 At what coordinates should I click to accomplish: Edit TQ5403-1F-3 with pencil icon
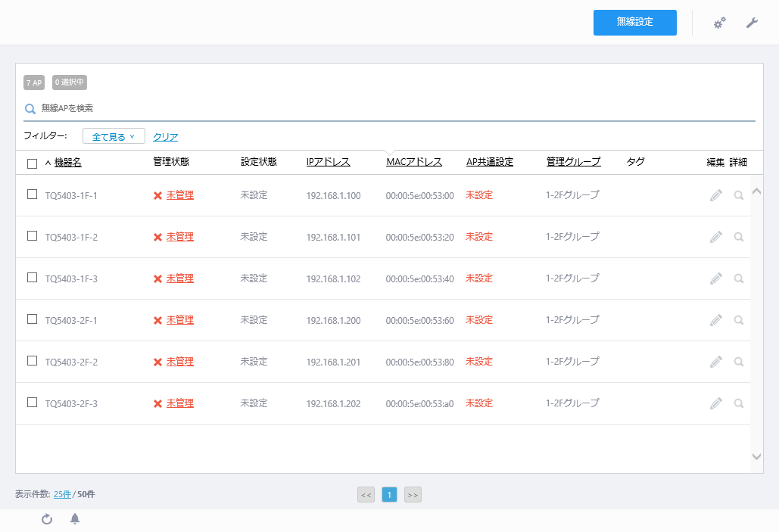tap(716, 278)
